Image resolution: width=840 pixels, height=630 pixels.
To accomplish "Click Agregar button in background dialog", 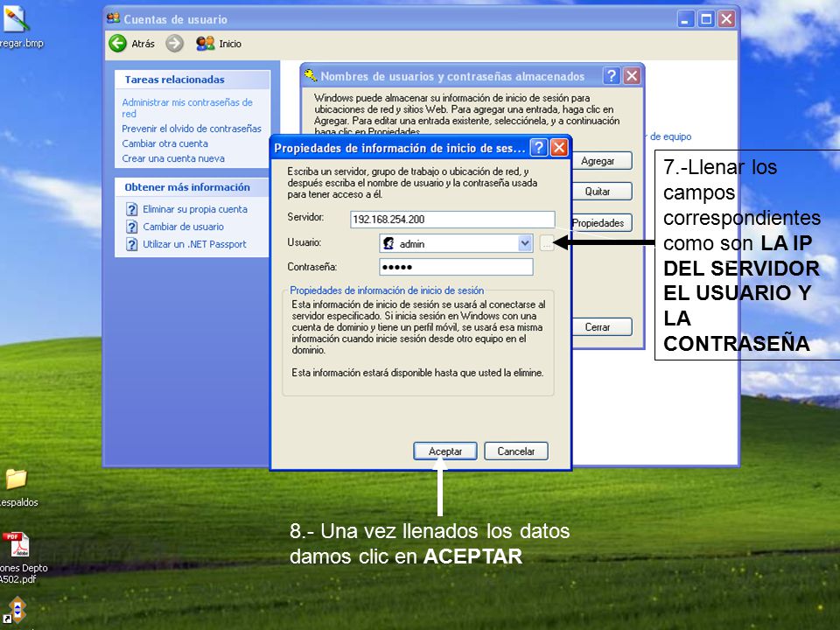I will point(602,161).
